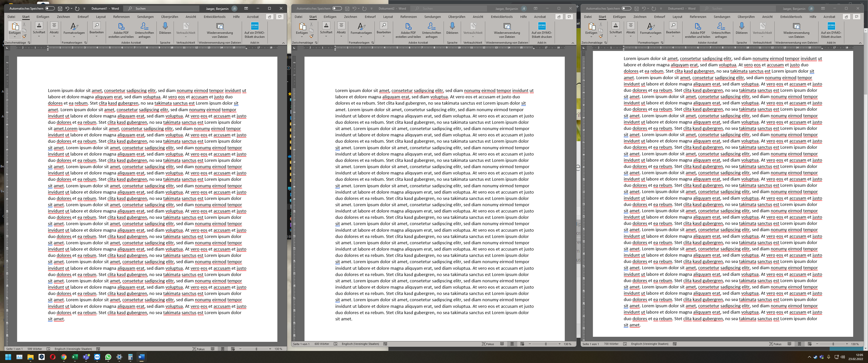Collapse the ribbon using Dokument1's chevron
The image size is (868, 363).
283,43
